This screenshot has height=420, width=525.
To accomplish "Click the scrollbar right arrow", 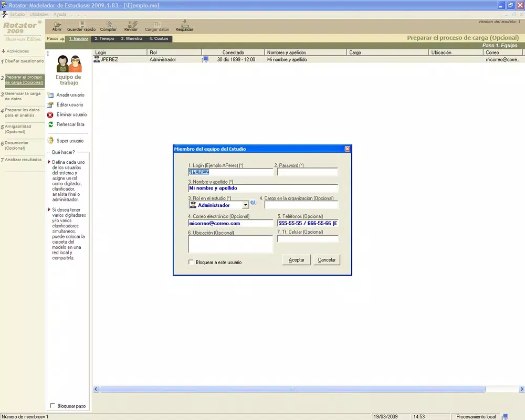I will pyautogui.click(x=522, y=389).
